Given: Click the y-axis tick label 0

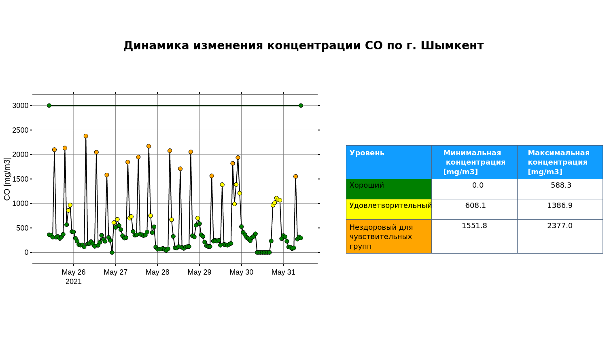Looking at the screenshot, I should [x=27, y=252].
